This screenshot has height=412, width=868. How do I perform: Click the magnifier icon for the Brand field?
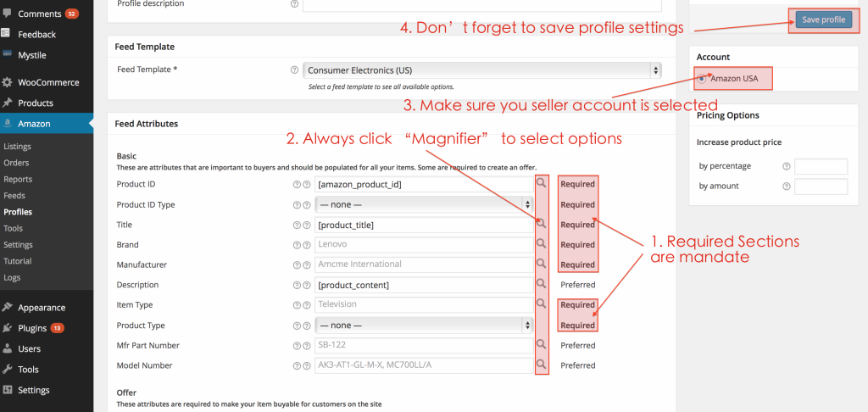pyautogui.click(x=541, y=244)
